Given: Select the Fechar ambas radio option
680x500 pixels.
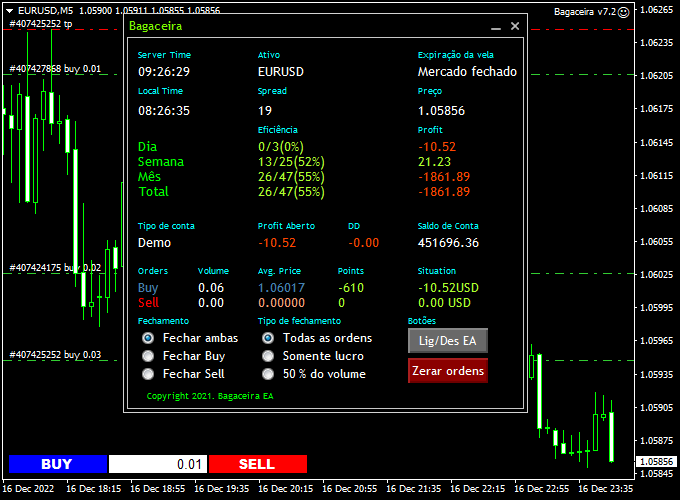Looking at the screenshot, I should click(148, 338).
